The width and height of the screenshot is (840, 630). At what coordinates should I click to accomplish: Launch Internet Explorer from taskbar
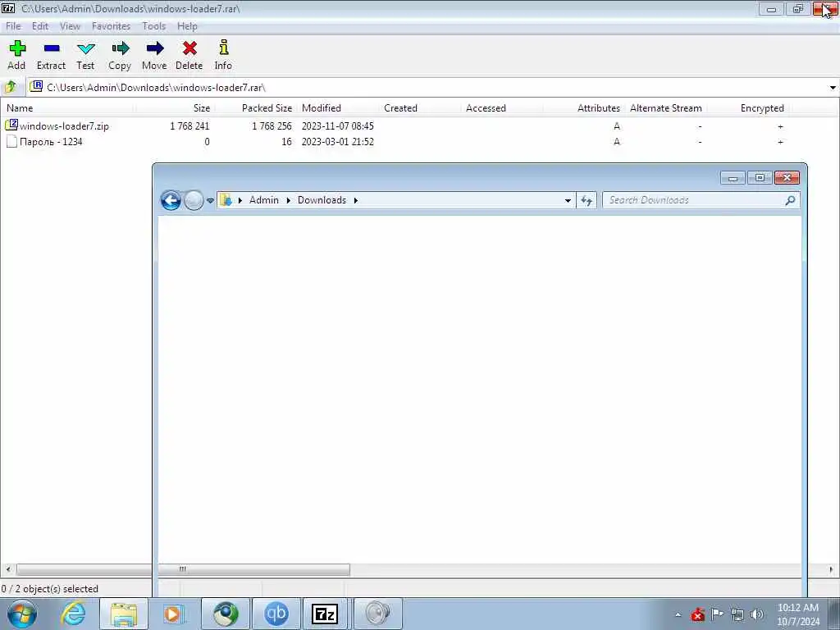tap(73, 614)
